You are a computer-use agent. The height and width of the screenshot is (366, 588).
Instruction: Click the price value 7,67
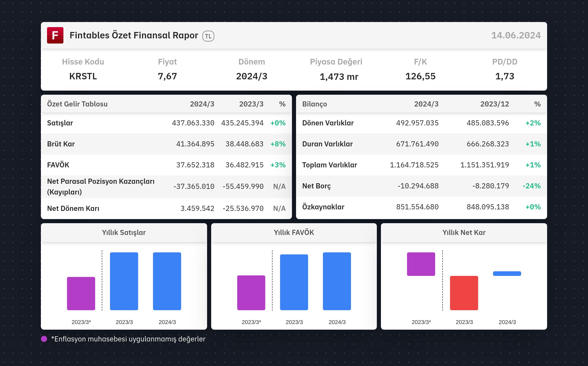tap(167, 76)
